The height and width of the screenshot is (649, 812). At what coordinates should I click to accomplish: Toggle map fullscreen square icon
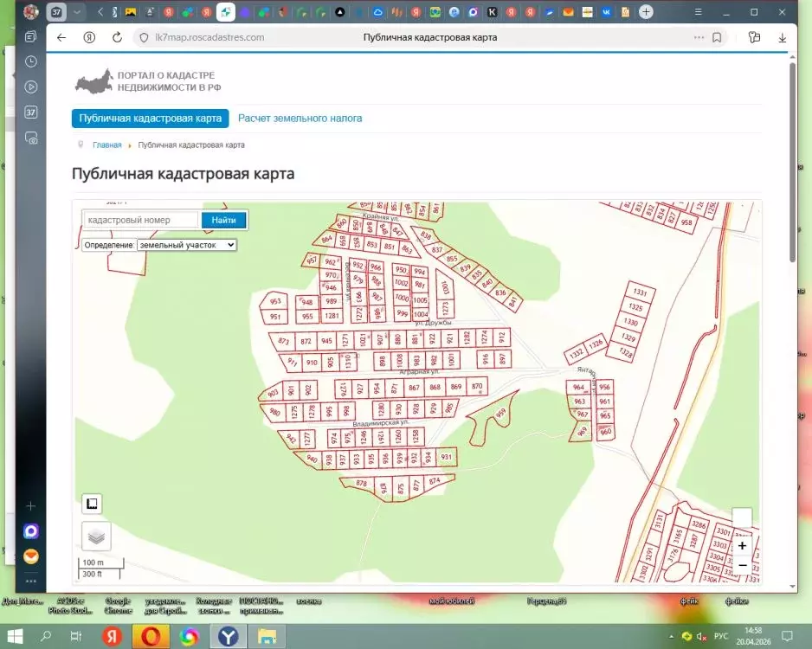tap(92, 504)
